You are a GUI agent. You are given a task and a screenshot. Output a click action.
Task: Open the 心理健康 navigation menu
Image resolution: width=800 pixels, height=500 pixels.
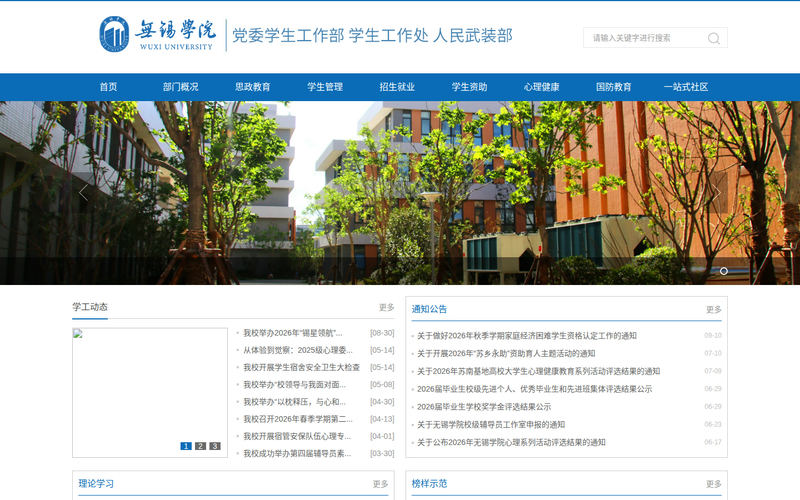tap(541, 87)
